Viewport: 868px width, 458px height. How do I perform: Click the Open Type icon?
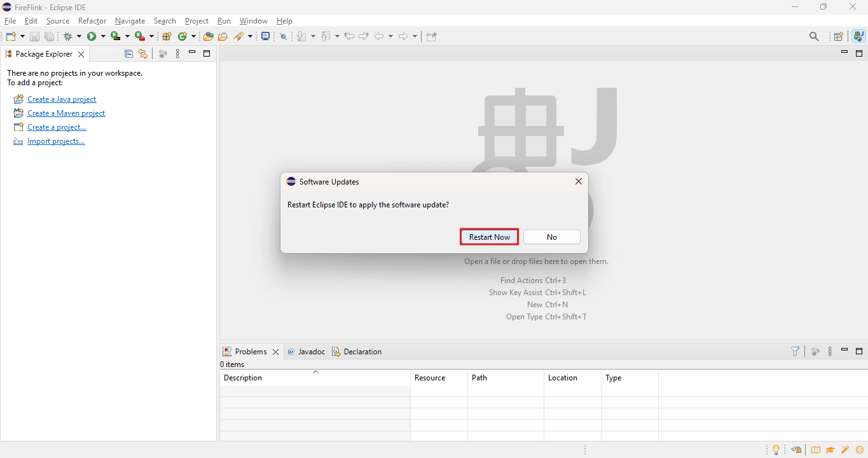[208, 37]
